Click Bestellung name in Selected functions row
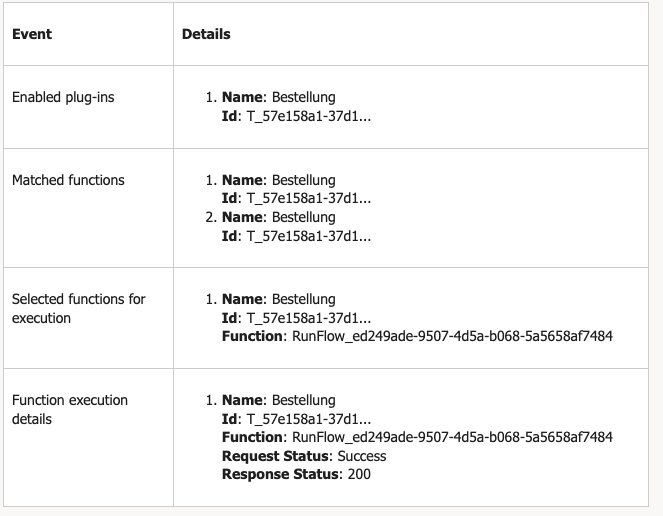This screenshot has width=663, height=516. coord(304,299)
